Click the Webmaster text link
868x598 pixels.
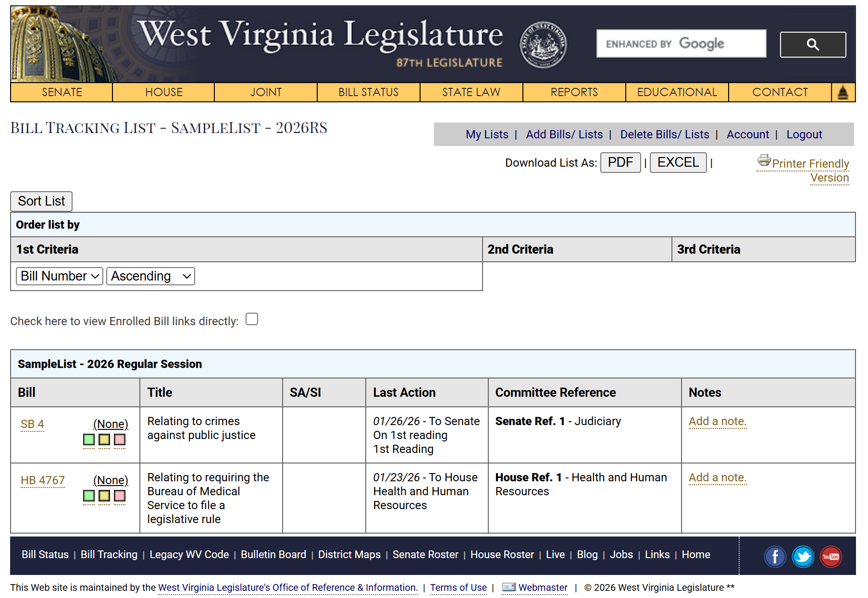coord(543,587)
